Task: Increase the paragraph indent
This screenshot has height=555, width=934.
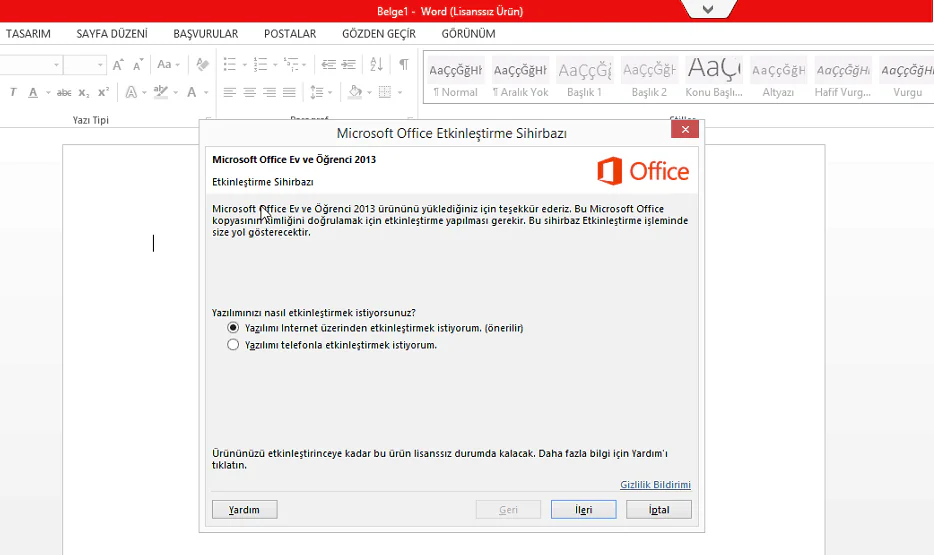Action: [349, 64]
